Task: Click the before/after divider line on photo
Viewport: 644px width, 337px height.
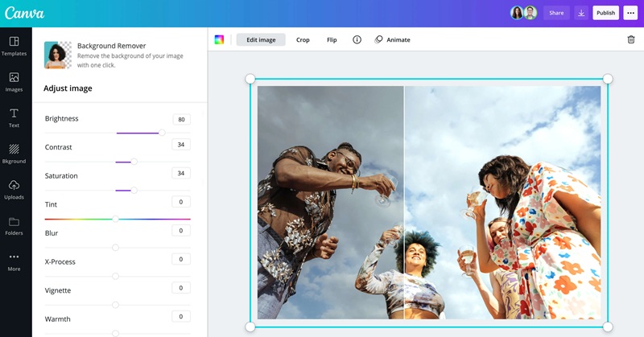Action: [x=404, y=203]
